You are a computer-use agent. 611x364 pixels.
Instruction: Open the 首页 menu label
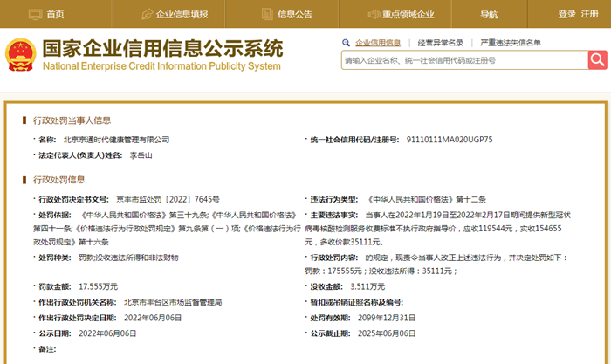point(55,14)
